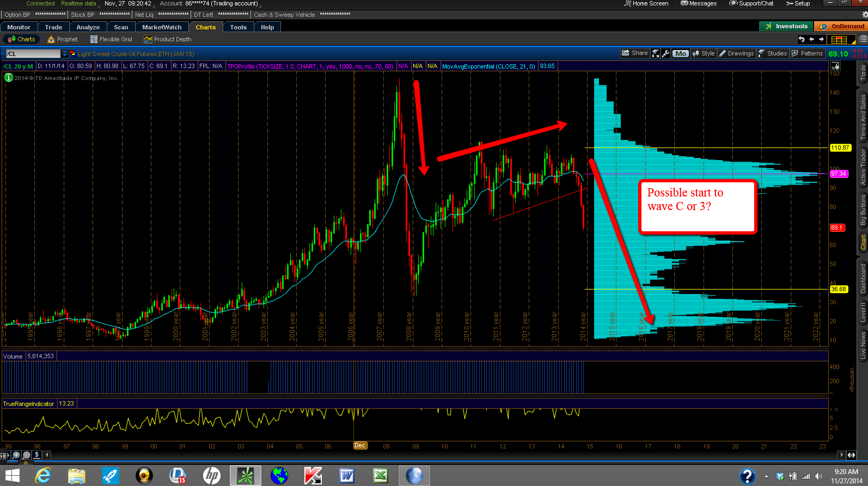Select the Charts sub-tab with candlestick icon

(x=21, y=39)
